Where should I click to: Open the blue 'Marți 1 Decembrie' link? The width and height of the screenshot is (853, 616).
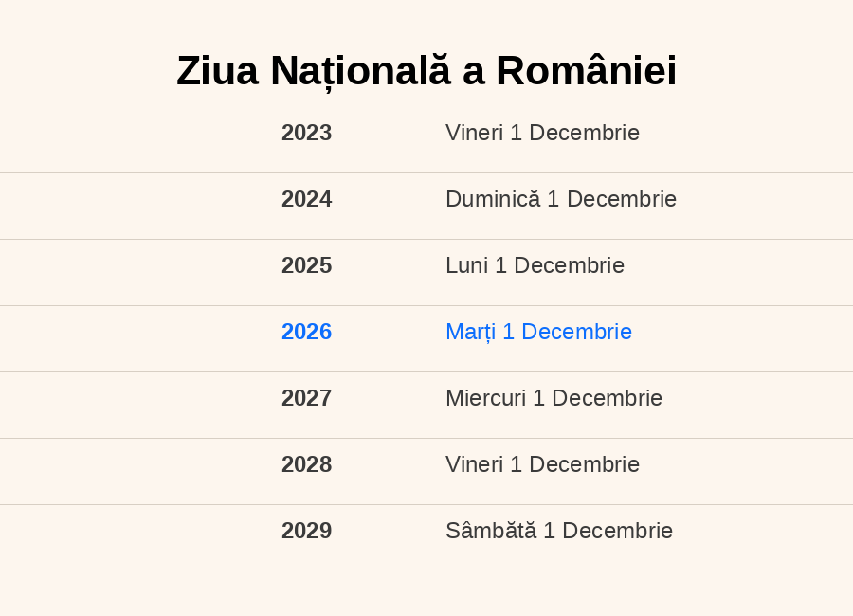[x=538, y=332]
